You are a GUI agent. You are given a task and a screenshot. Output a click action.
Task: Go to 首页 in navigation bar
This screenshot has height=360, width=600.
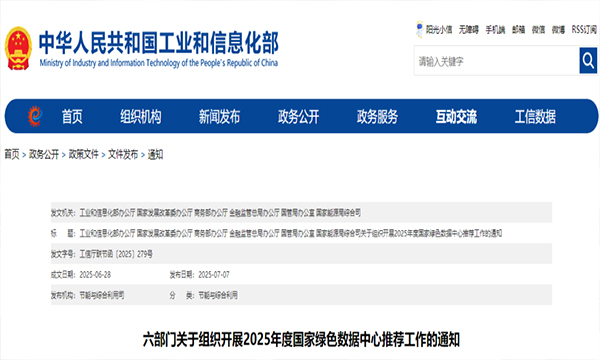pyautogui.click(x=72, y=116)
